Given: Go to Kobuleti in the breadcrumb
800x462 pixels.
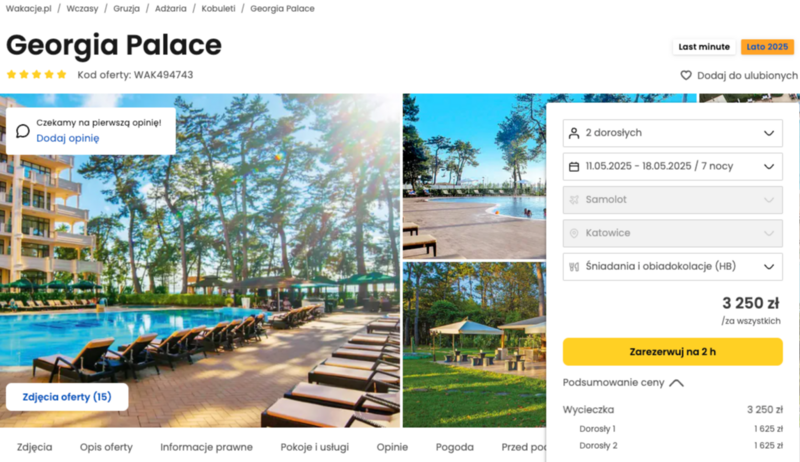Looking at the screenshot, I should coord(218,9).
